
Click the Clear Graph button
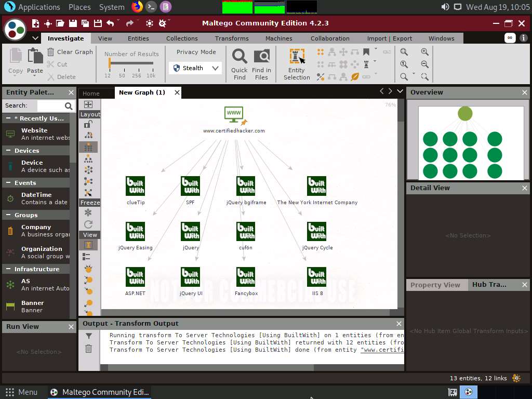[70, 52]
